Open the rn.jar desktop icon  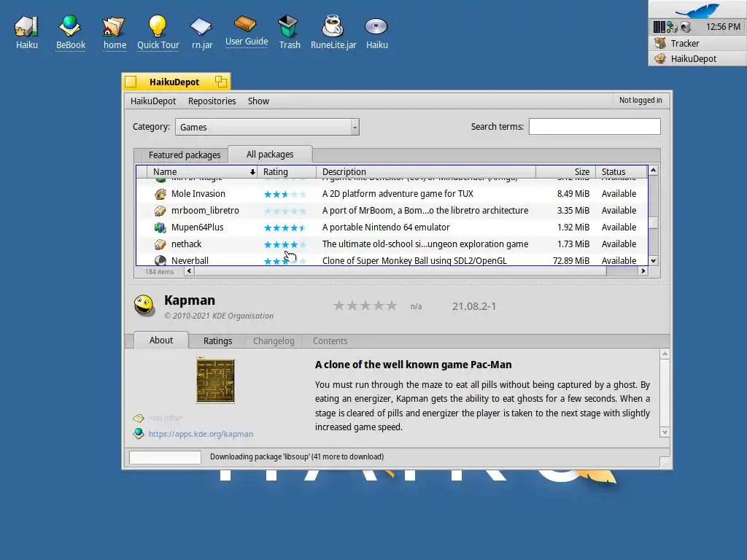[201, 27]
